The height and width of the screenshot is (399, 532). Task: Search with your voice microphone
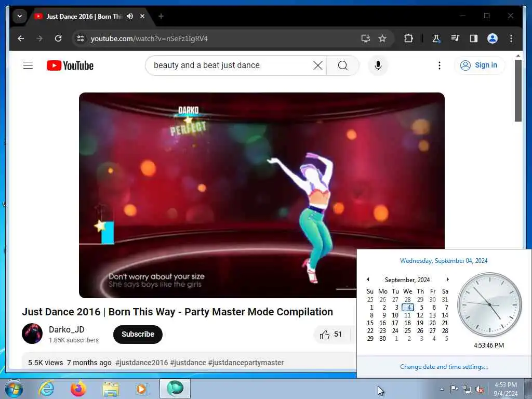coord(378,65)
